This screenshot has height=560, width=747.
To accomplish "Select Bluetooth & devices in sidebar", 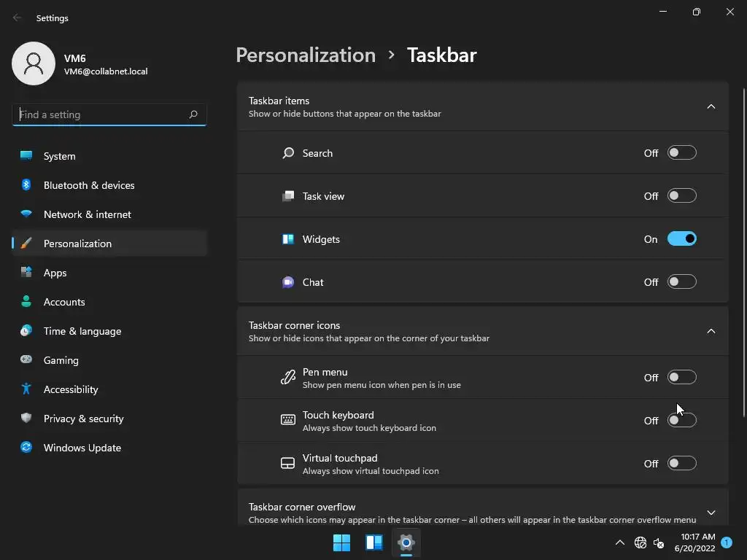I will (x=88, y=185).
